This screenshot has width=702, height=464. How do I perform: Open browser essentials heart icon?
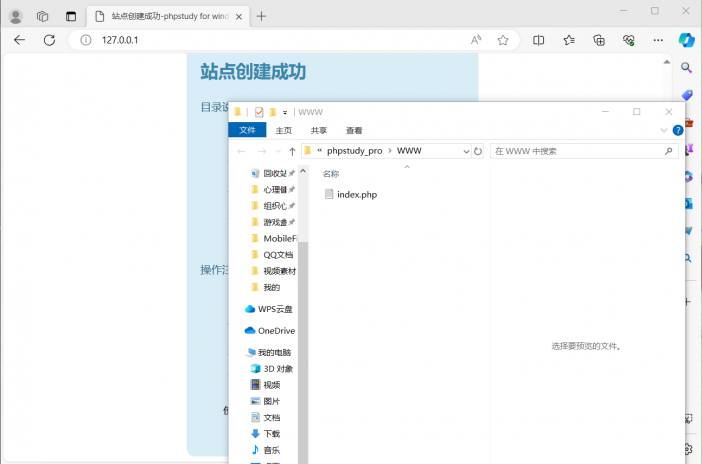point(629,40)
